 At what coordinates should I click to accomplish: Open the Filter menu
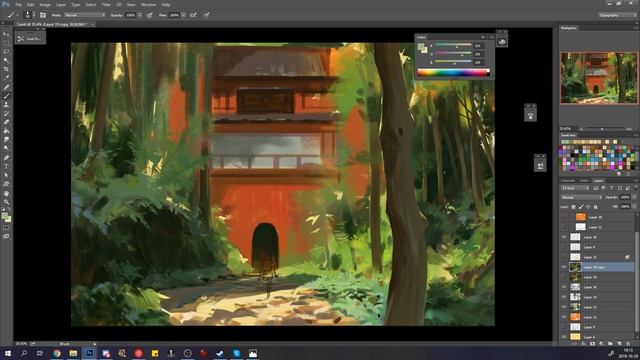pyautogui.click(x=106, y=4)
